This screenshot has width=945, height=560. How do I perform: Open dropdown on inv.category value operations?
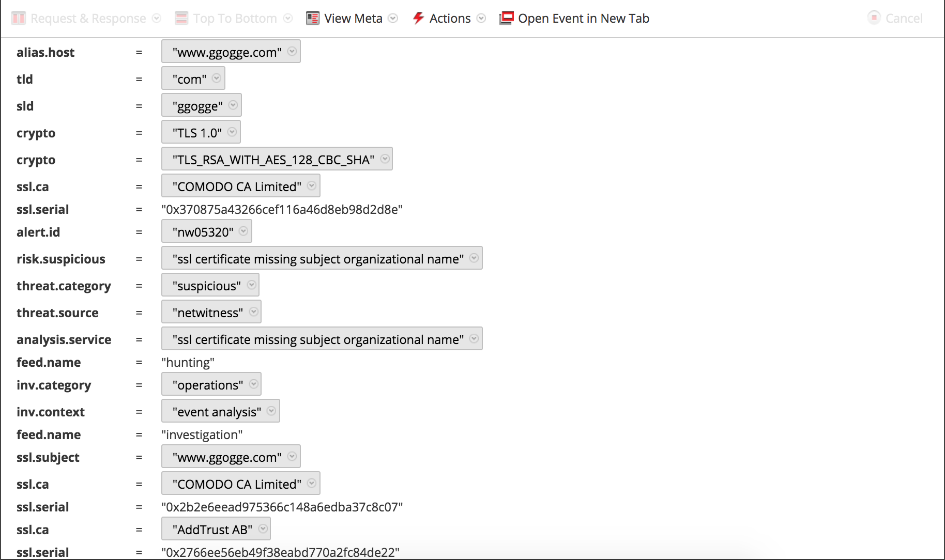[253, 384]
